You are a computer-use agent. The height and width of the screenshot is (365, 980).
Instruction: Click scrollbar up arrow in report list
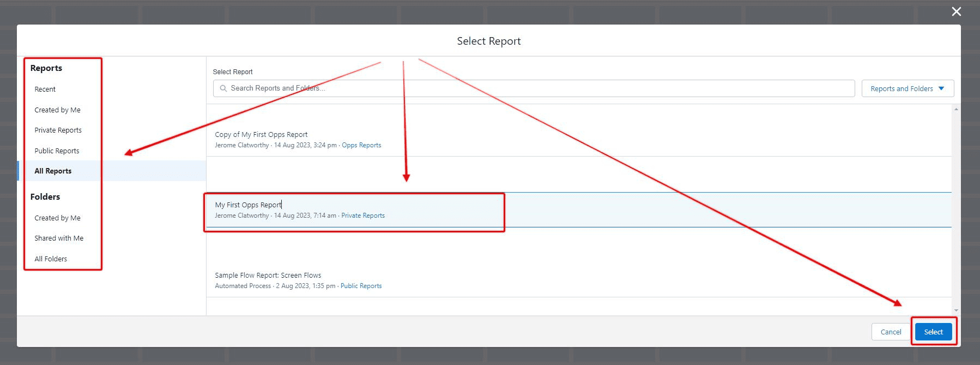[x=956, y=109]
